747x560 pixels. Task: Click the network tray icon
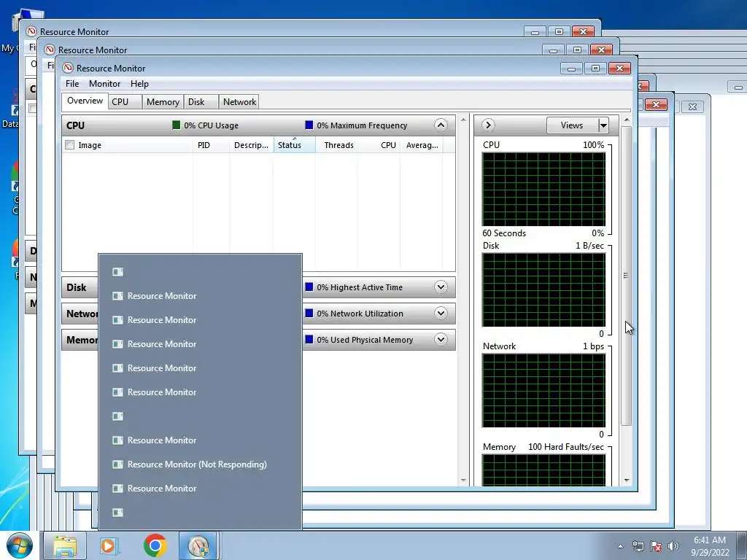point(638,546)
